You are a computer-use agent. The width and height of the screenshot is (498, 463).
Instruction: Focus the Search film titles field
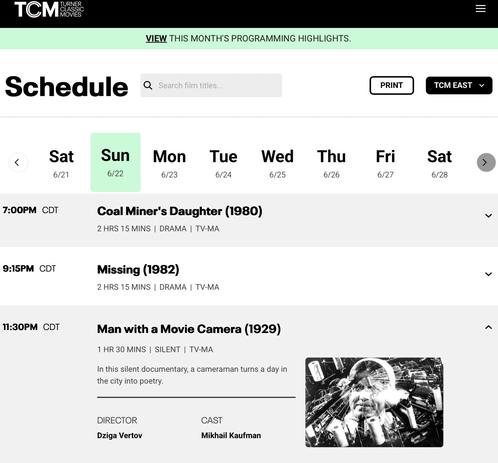(211, 85)
